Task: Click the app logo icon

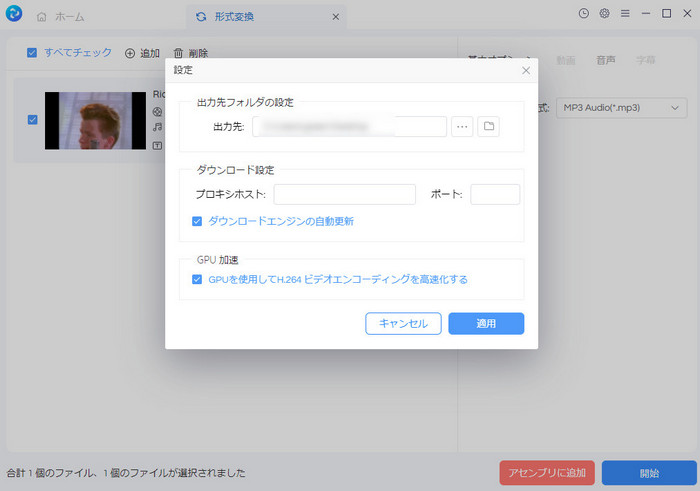Action: [14, 13]
